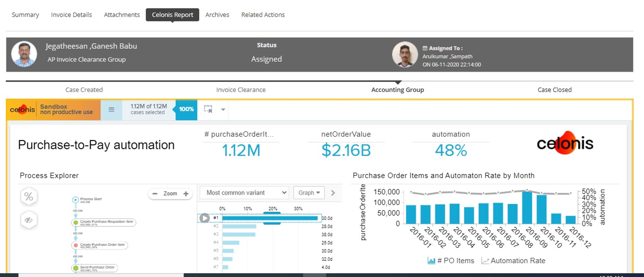This screenshot has height=277, width=644.
Task: Click the 2016-01 bar in chart
Action: click(x=411, y=214)
